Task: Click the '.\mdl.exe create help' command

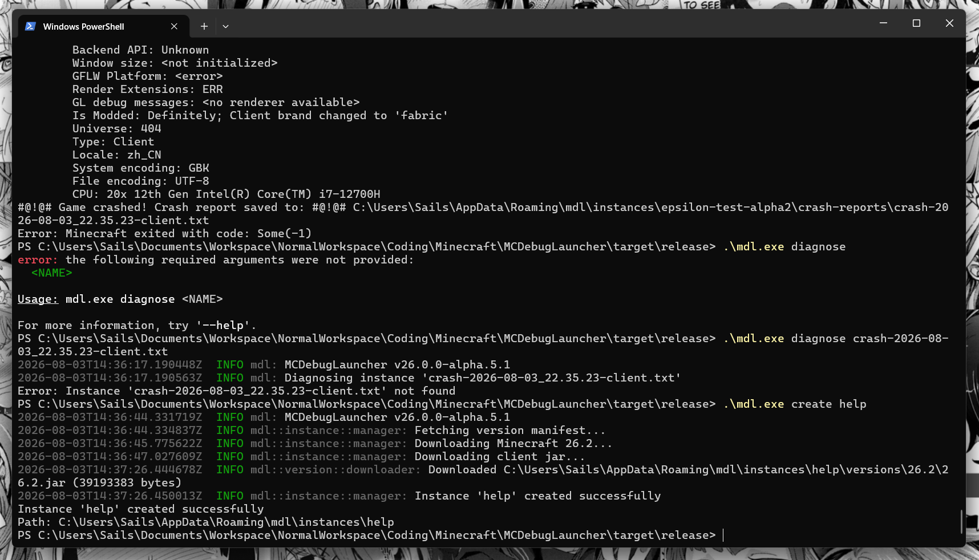Action: click(x=794, y=404)
